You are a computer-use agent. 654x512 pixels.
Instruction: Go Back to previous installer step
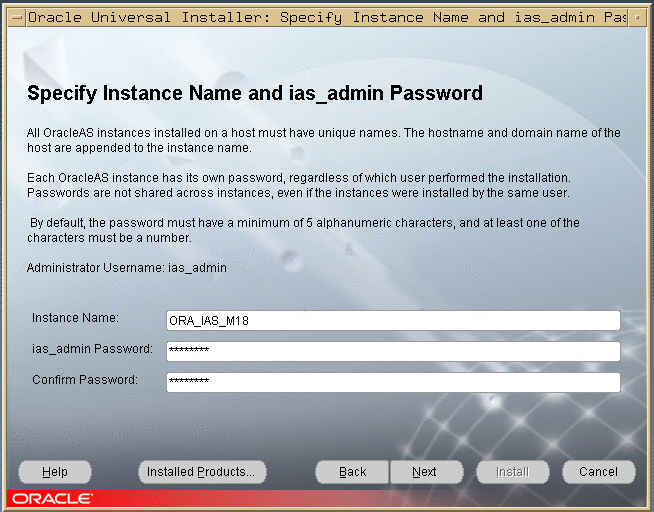pos(352,472)
